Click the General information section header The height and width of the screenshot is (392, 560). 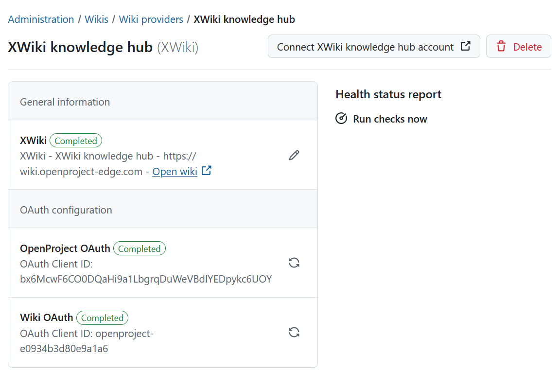[x=163, y=102]
